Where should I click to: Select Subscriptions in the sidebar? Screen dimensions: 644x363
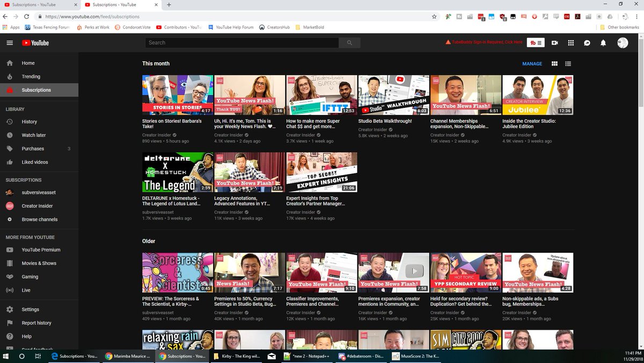tap(39, 90)
